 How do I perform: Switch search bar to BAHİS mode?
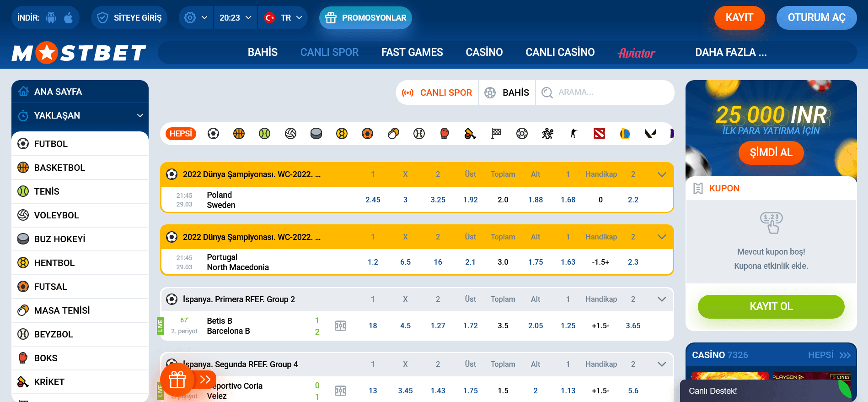point(507,92)
